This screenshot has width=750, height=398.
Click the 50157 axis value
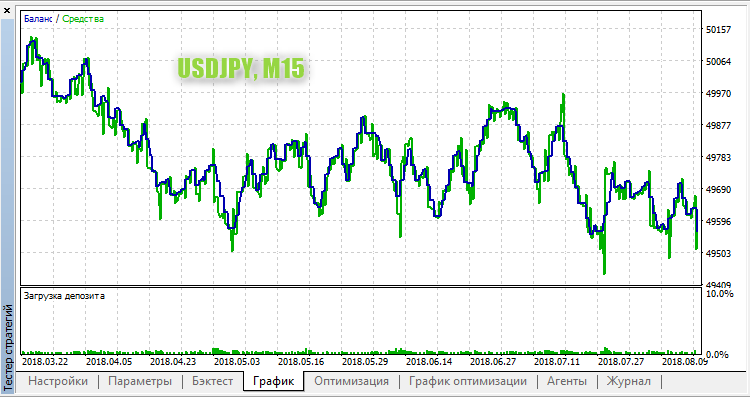coord(718,30)
